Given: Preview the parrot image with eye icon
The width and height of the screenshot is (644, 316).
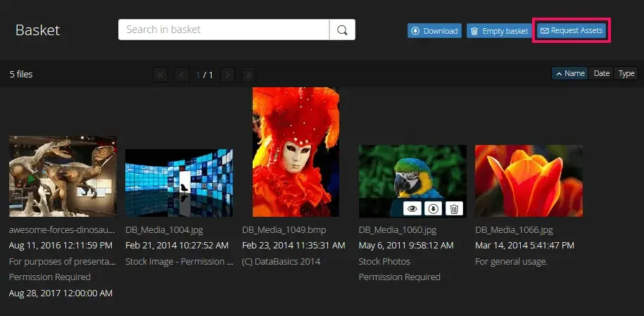Looking at the screenshot, I should [412, 208].
